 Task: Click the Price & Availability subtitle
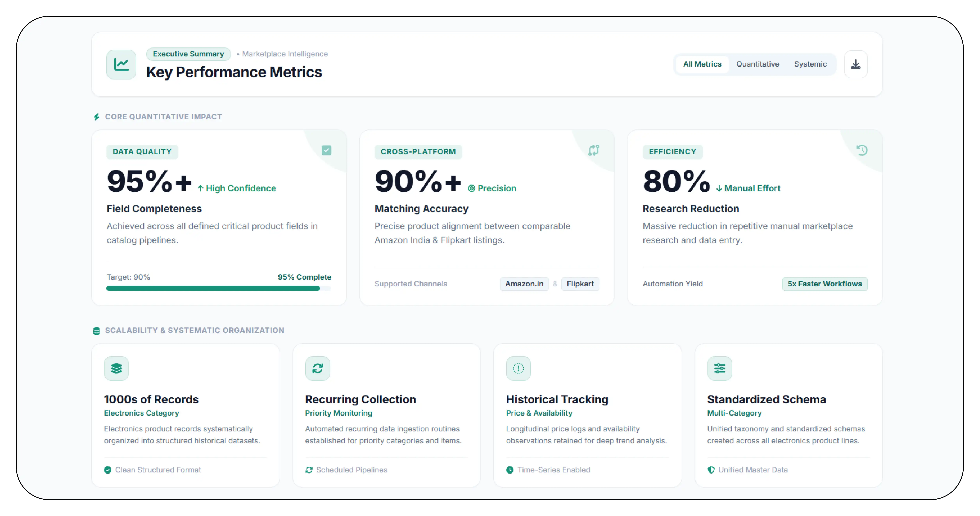[x=539, y=413]
